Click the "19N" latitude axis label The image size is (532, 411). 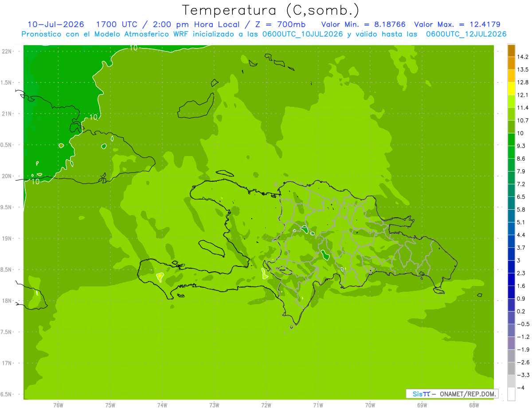click(7, 239)
